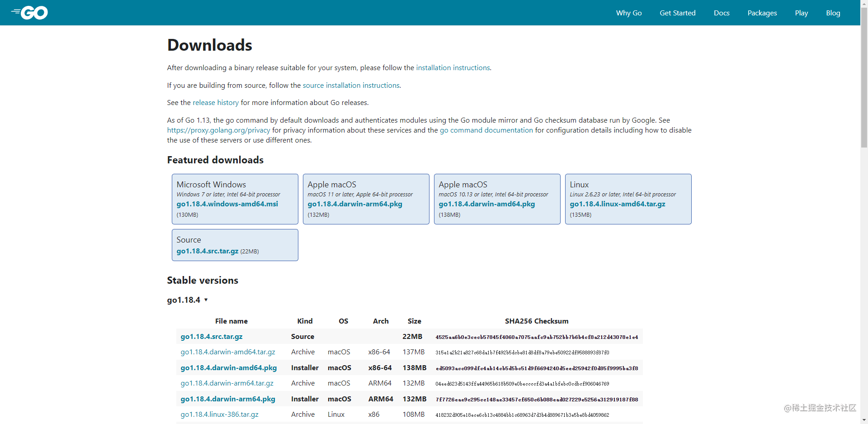Click the page vertical scrollbar thumb
This screenshot has width=868, height=424.
864,77
